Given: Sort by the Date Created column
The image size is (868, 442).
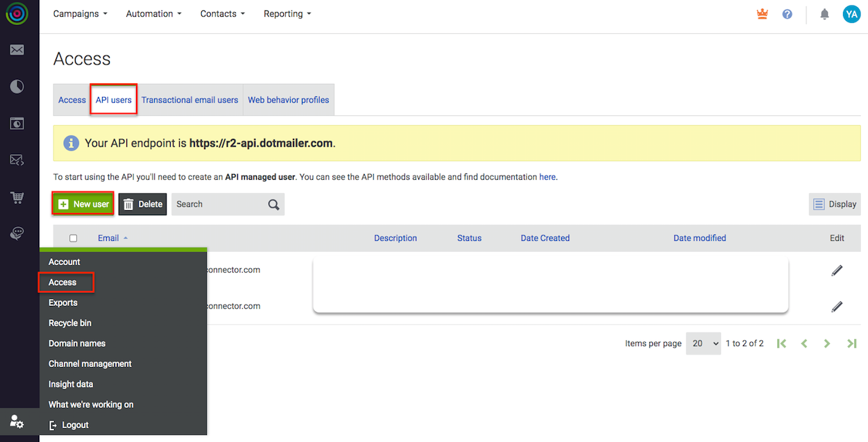Looking at the screenshot, I should tap(545, 238).
